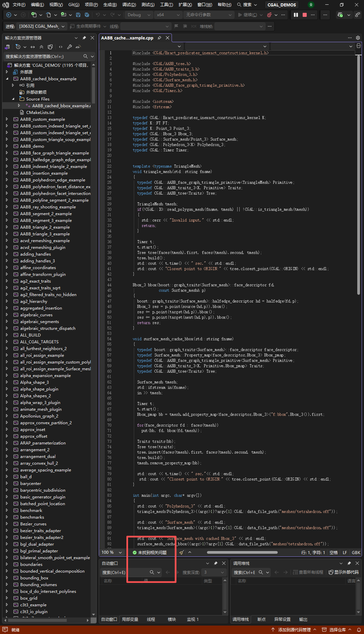Open the 无命令行参数 dropdown

(x=209, y=15)
